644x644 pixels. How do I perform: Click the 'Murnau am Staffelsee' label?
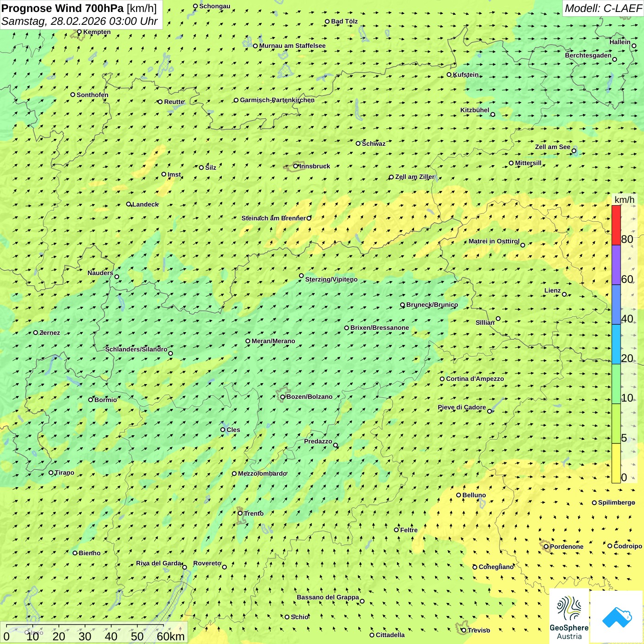[293, 46]
